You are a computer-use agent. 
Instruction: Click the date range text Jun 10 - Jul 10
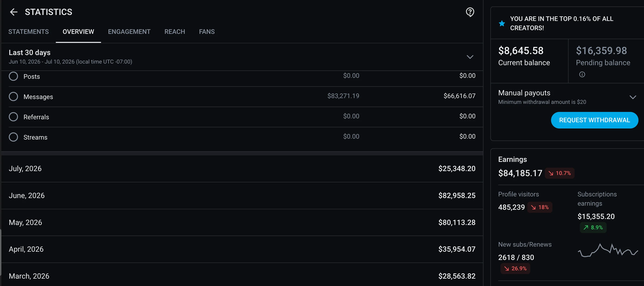pos(70,62)
